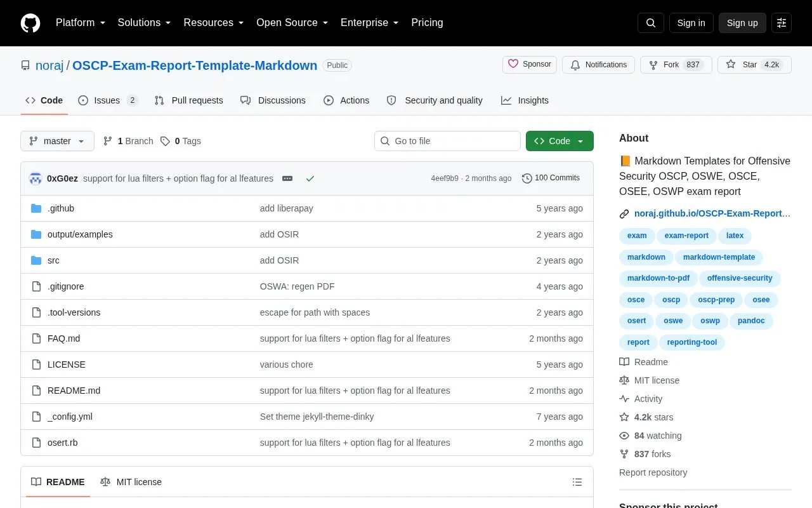
Task: Click the 0xG0ez avatar image
Action: [x=36, y=178]
